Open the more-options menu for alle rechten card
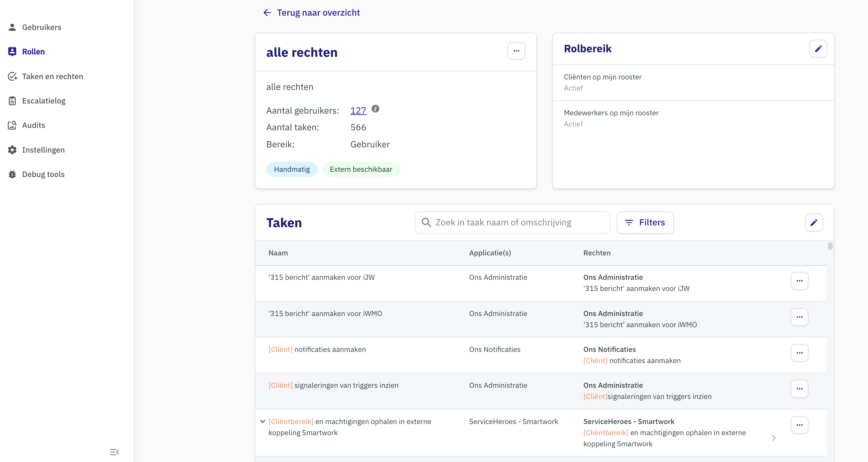Image resolution: width=868 pixels, height=462 pixels. (x=516, y=51)
